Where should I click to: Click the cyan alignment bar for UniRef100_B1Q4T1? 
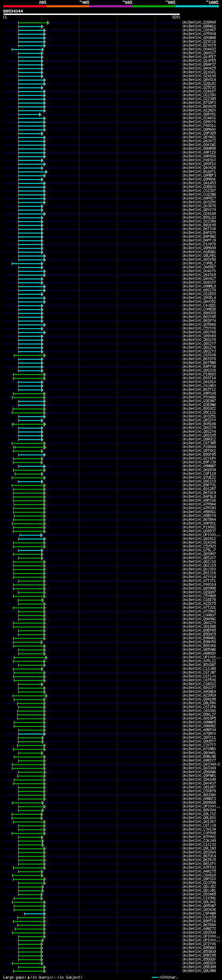[33, 172]
